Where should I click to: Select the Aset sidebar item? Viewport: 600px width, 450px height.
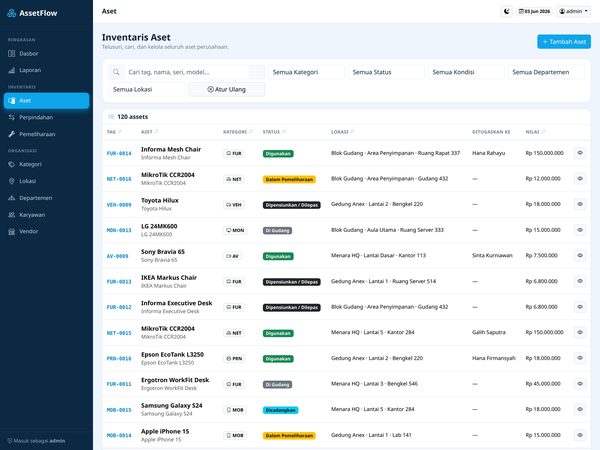click(46, 101)
